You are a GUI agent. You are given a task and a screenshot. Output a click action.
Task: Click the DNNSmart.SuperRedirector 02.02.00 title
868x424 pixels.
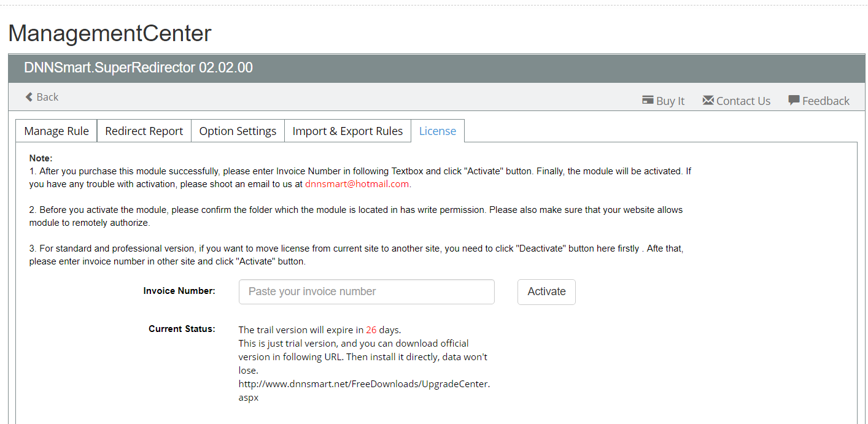pos(138,67)
